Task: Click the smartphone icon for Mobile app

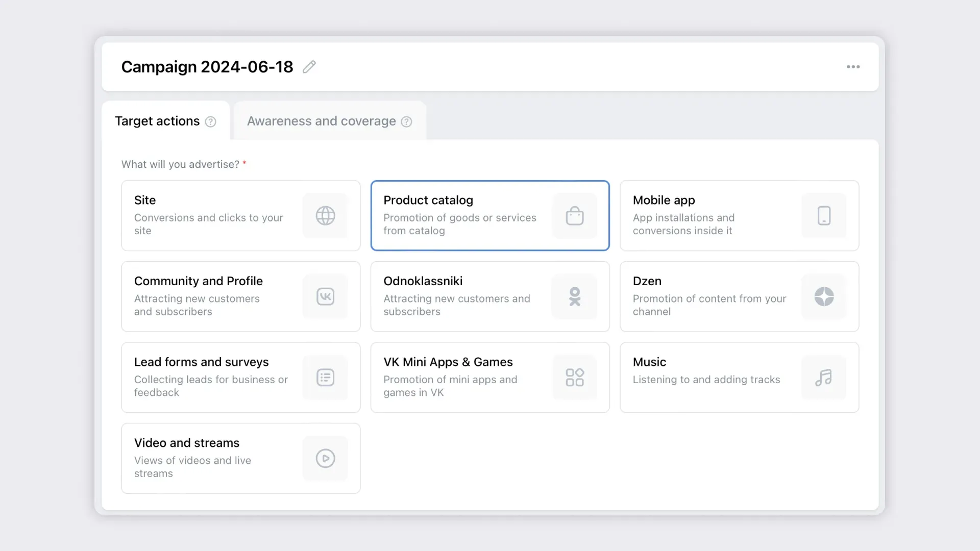Action: coord(824,216)
